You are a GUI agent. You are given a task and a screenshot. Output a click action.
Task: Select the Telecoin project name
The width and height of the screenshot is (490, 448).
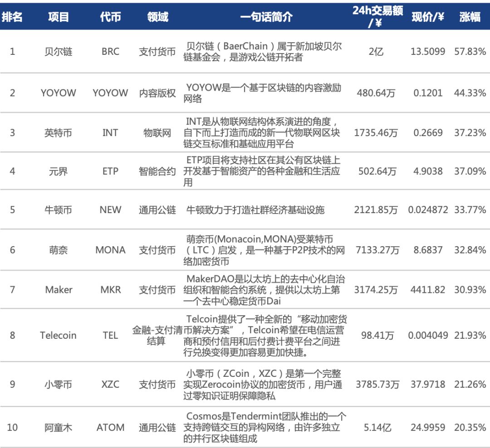pyautogui.click(x=58, y=335)
